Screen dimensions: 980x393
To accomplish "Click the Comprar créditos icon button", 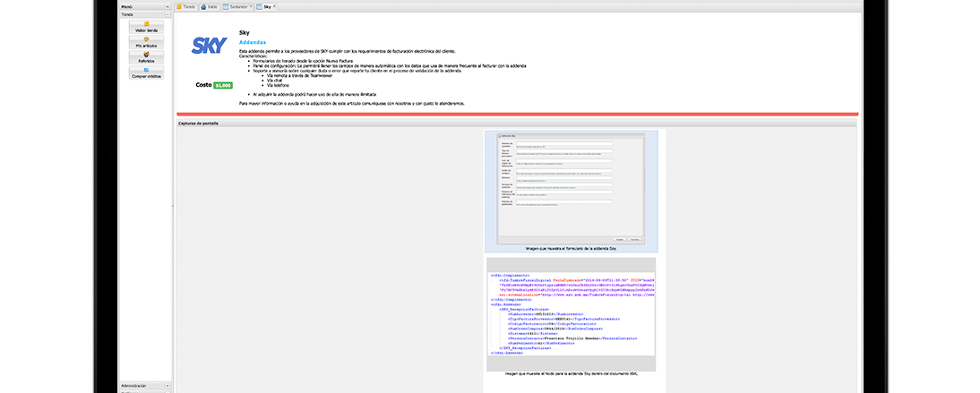I will (x=146, y=73).
